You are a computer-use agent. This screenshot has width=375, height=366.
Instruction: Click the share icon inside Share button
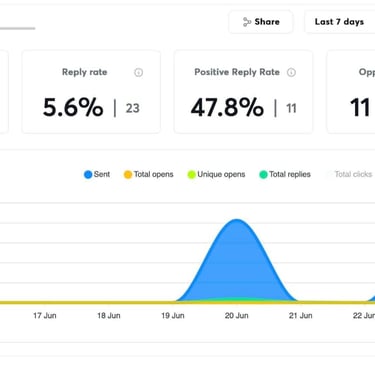[247, 22]
